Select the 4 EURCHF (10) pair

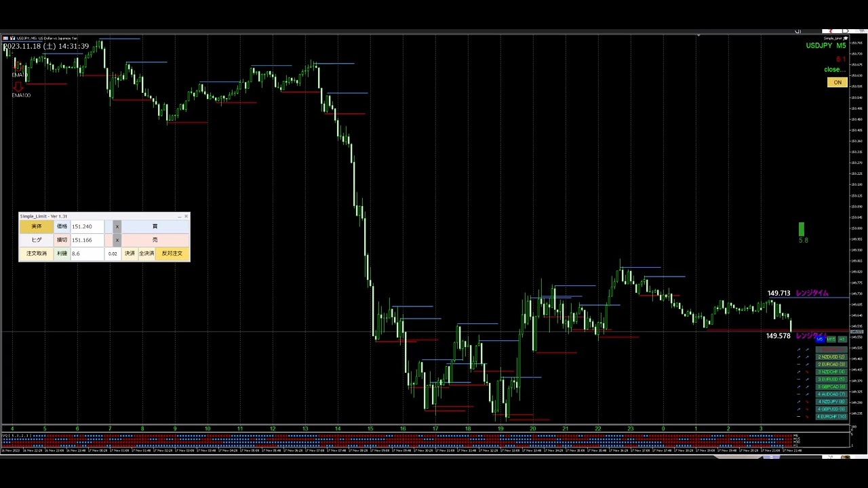coord(831,416)
